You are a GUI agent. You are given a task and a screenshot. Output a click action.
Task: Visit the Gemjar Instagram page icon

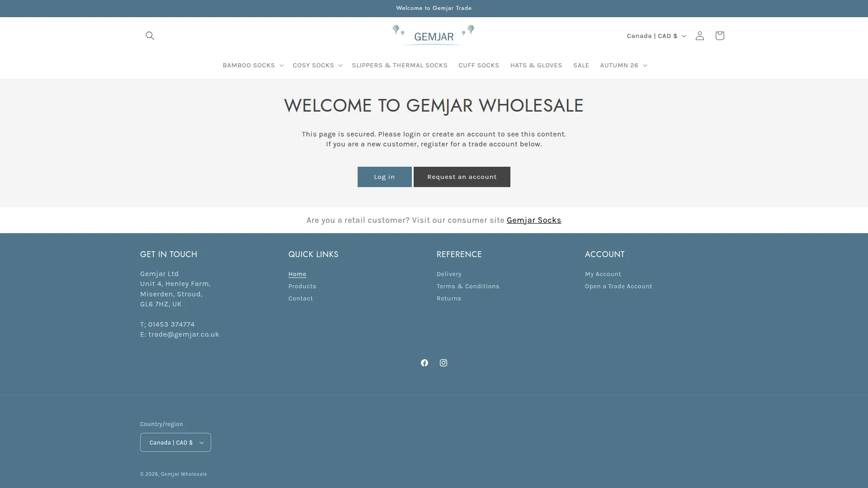click(x=443, y=363)
